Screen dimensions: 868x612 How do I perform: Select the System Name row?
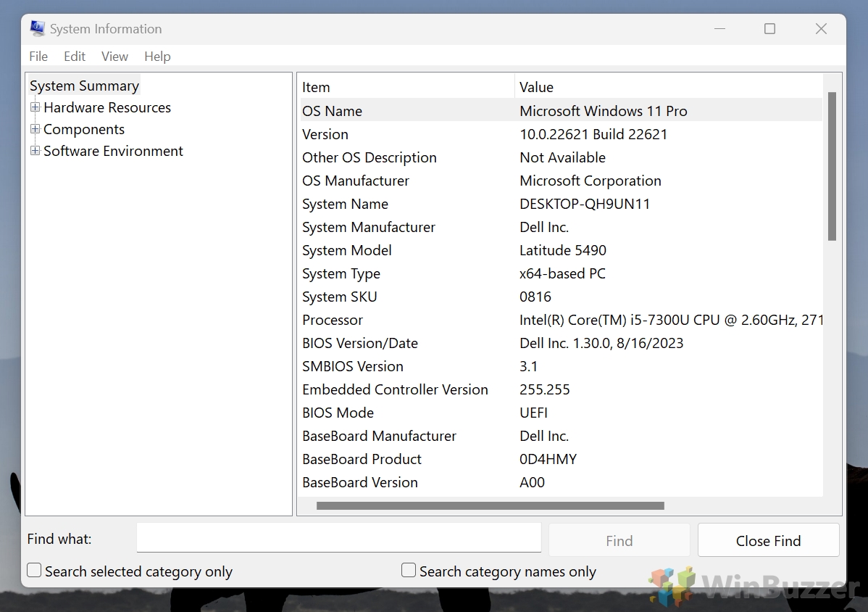(x=562, y=204)
